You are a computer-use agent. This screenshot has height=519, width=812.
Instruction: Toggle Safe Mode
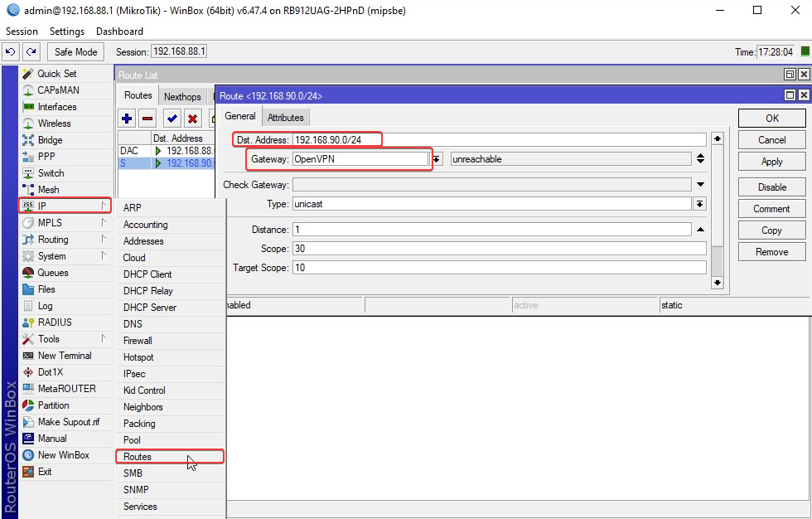(75, 51)
